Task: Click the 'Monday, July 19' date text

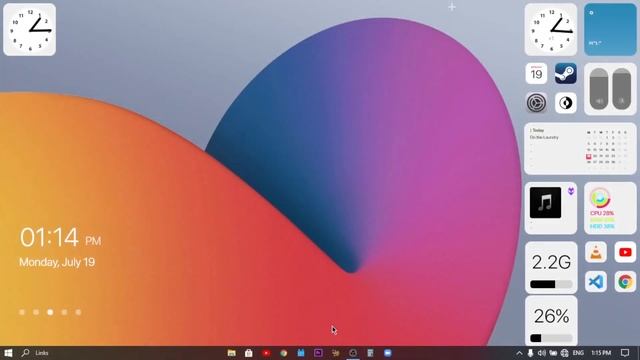Action: tap(57, 262)
